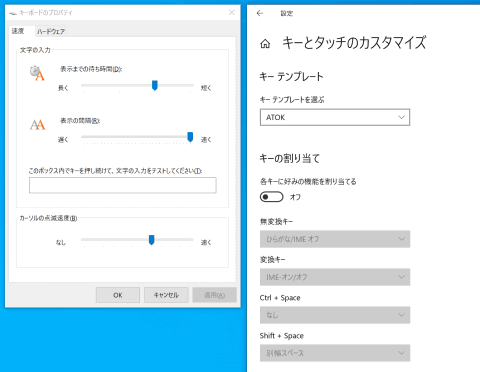The height and width of the screenshot is (372, 480).
Task: Close the keyboard properties dialog
Action: (232, 13)
